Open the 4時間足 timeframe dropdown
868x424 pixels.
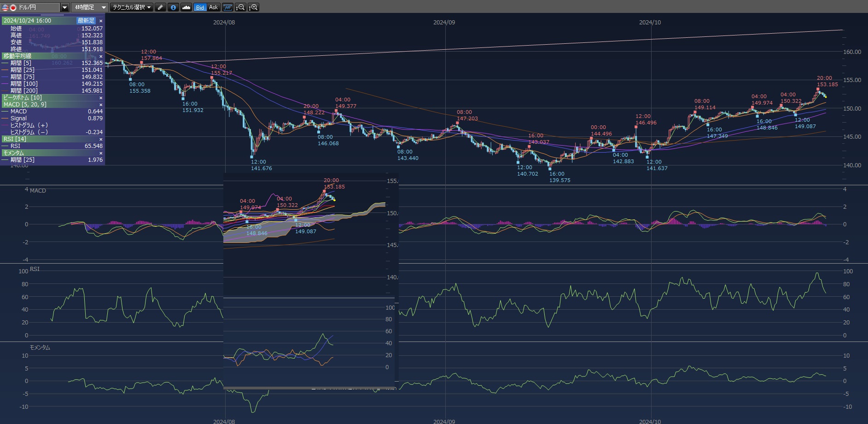pyautogui.click(x=90, y=7)
